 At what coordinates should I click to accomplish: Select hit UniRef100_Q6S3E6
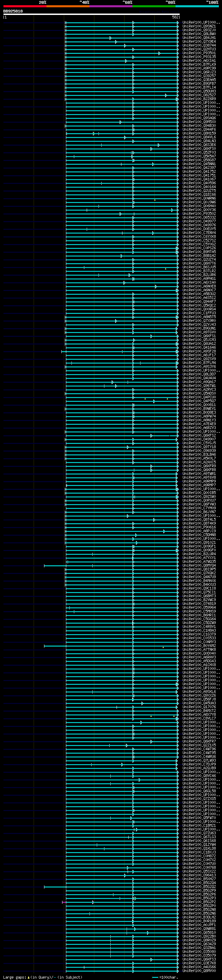[199, 145]
